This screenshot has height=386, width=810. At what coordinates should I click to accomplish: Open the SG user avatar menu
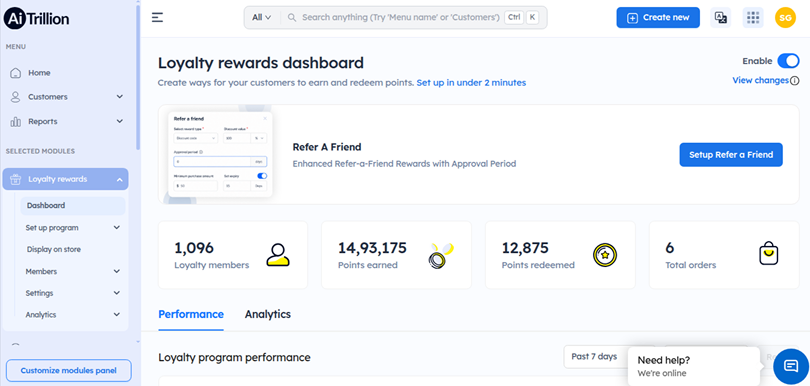pyautogui.click(x=785, y=18)
